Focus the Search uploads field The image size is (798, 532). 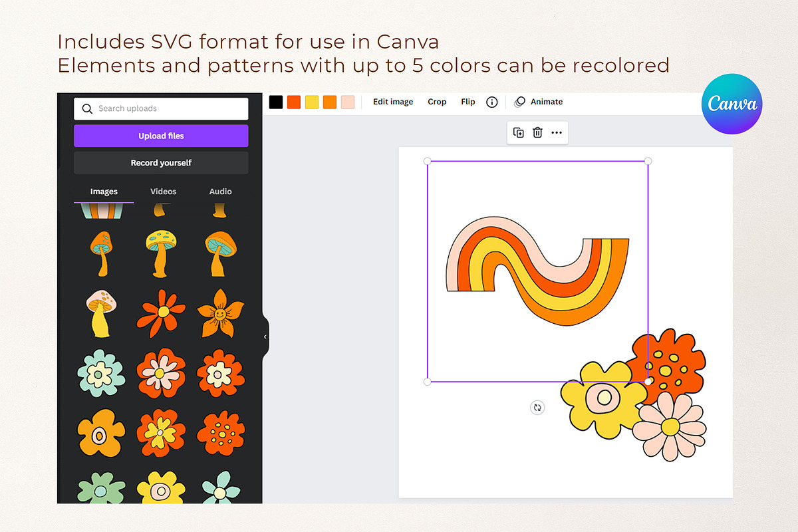[x=161, y=108]
